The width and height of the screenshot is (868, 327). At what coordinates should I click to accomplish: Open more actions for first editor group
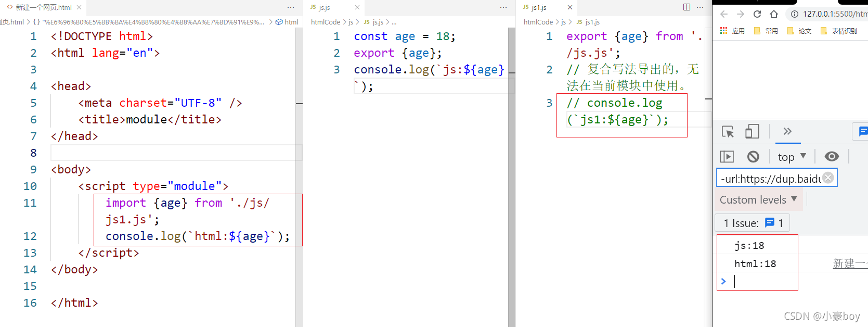coord(291,7)
